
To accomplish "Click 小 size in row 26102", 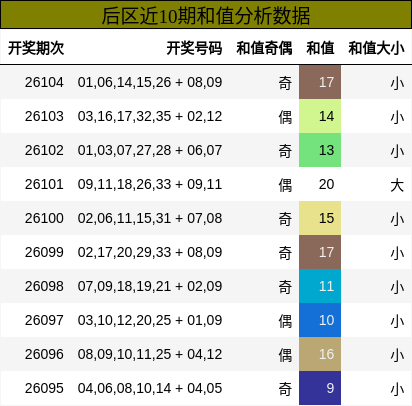I will click(x=397, y=151).
